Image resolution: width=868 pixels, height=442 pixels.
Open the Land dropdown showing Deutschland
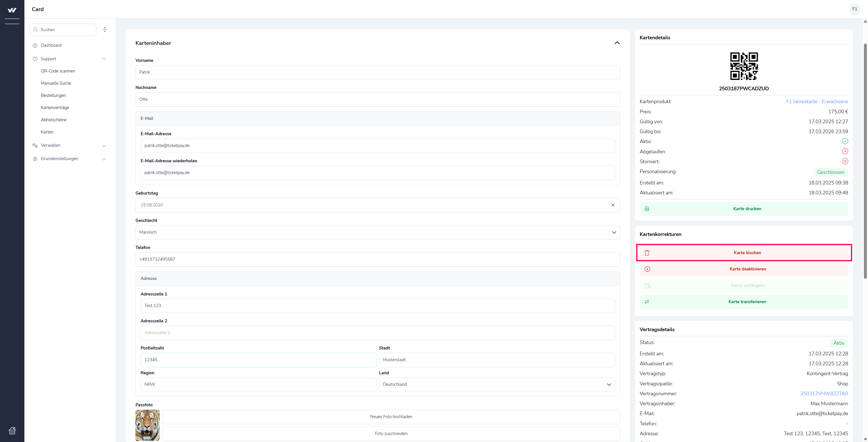click(x=497, y=384)
